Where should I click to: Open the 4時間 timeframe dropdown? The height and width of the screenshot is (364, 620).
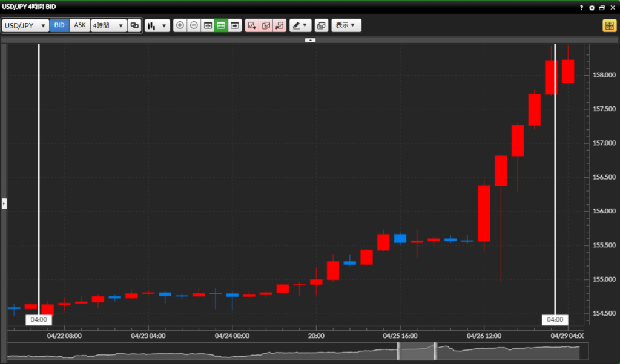108,25
